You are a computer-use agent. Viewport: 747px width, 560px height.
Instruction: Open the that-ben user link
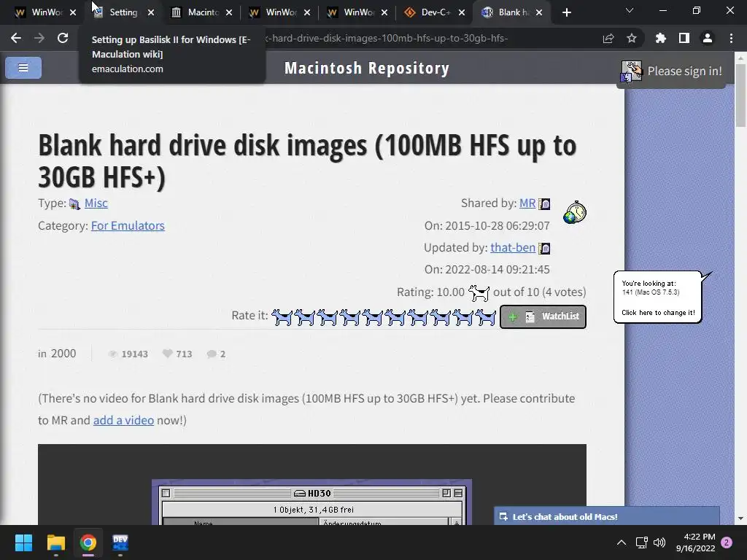coord(513,247)
